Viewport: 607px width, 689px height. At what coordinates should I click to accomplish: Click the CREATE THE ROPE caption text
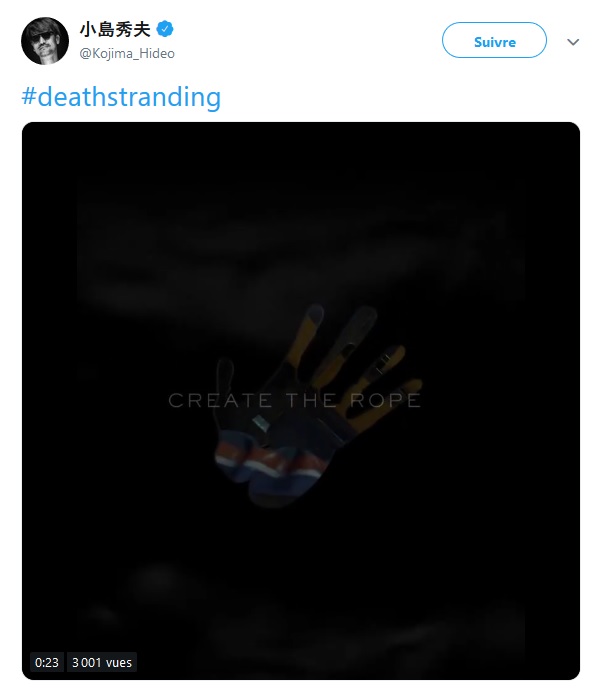tap(294, 400)
